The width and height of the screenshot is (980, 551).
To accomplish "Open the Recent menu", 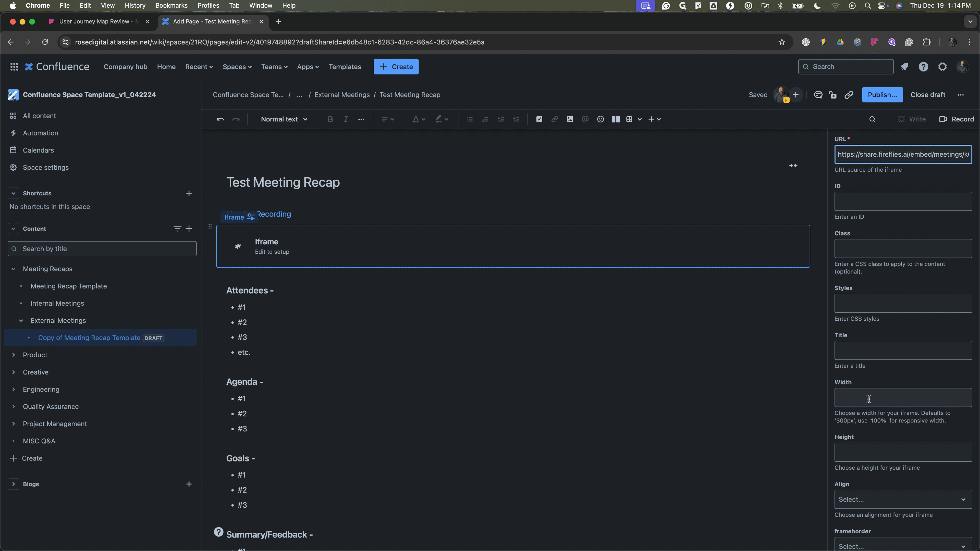I will [199, 67].
